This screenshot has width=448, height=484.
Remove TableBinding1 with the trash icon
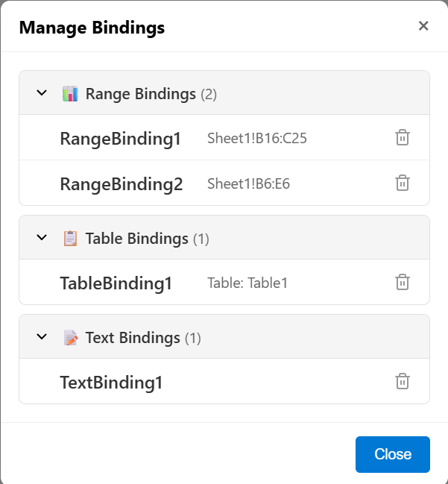(x=402, y=282)
